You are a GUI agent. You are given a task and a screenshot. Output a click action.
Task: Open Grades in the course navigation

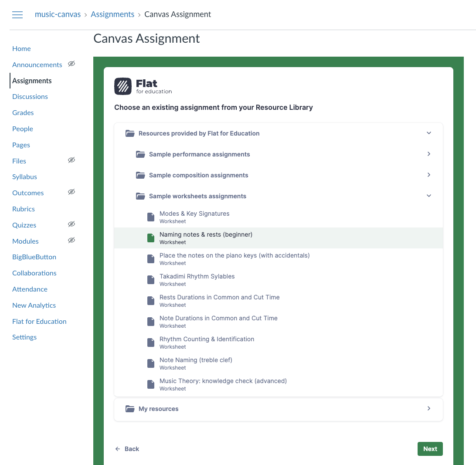(23, 112)
